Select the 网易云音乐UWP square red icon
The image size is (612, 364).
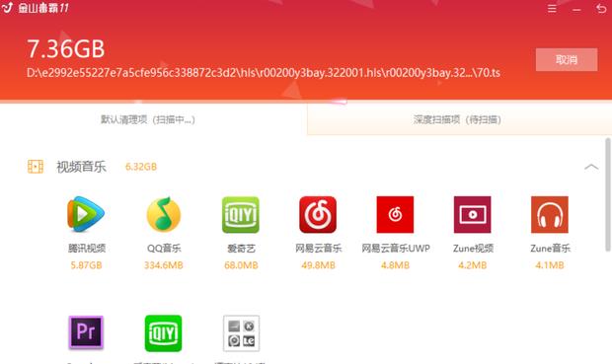click(x=395, y=215)
